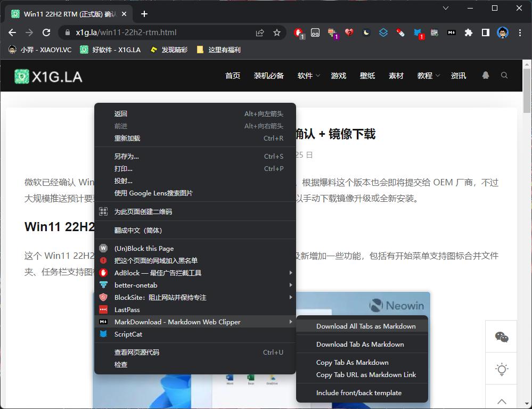Screen dimensions: 532x409
Task: Toggle the sun theme icon on the right
Action: (x=501, y=369)
